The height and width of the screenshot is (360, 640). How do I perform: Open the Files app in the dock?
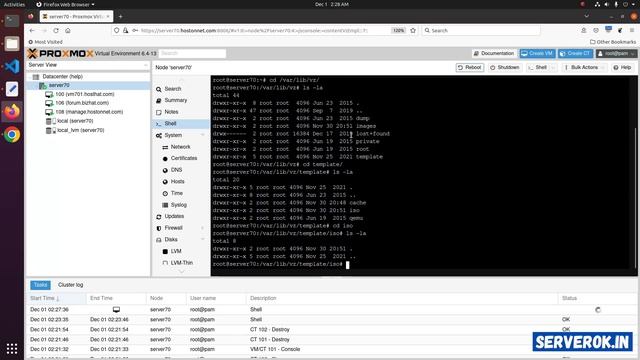click(x=12, y=43)
